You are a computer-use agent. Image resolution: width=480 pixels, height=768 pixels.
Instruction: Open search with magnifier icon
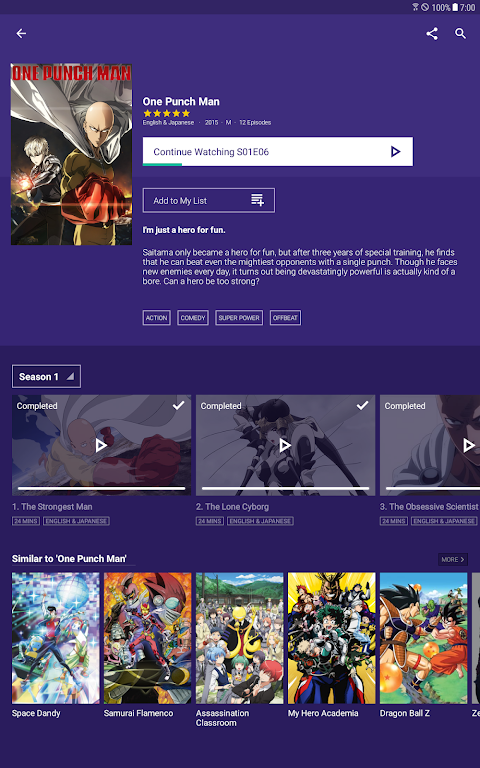point(460,33)
